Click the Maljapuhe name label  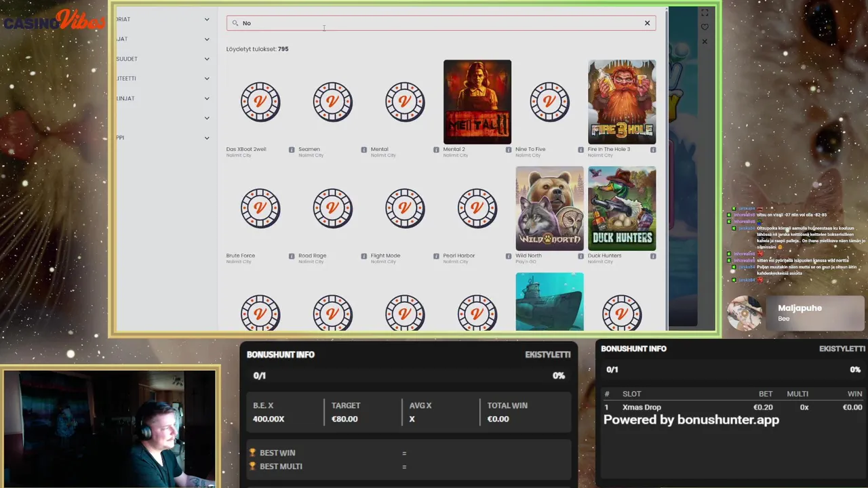[x=800, y=308]
